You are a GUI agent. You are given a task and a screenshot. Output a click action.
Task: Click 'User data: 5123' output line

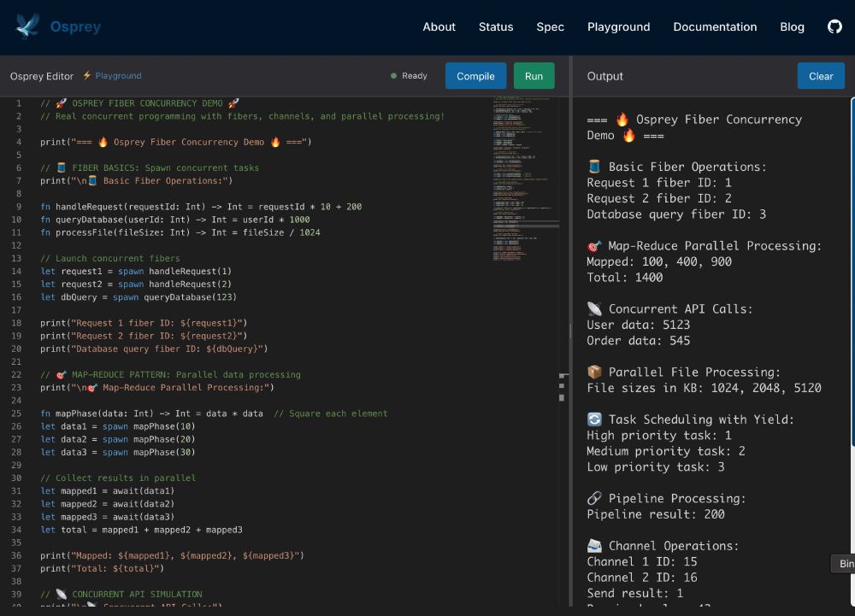[x=639, y=325]
